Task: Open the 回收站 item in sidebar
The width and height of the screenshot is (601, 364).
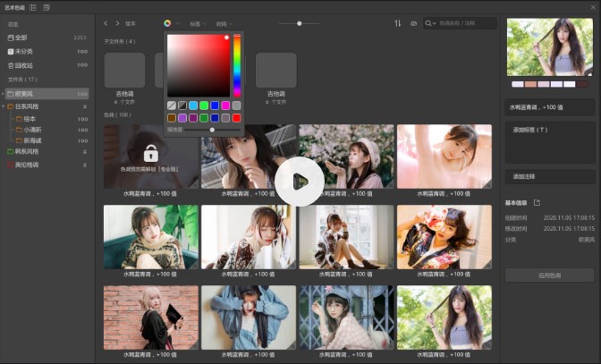Action: coord(25,65)
